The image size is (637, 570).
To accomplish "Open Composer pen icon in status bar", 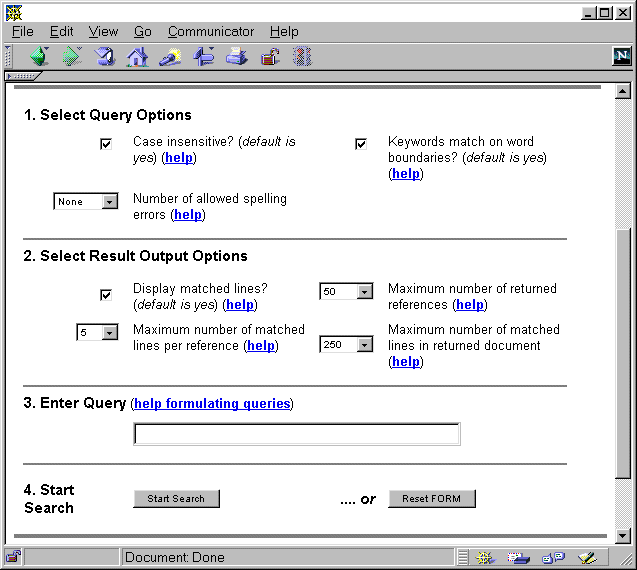I will [587, 557].
